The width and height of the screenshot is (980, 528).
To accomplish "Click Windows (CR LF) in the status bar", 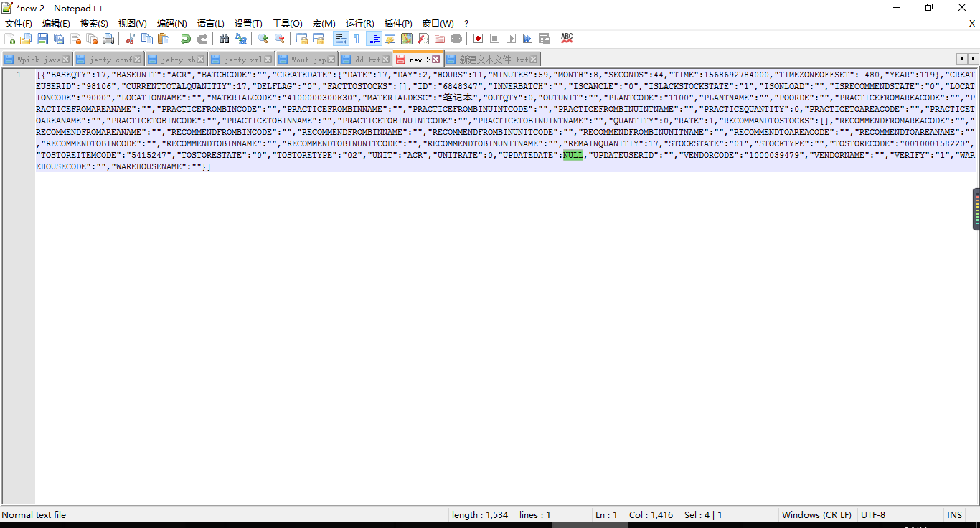I will coord(817,515).
